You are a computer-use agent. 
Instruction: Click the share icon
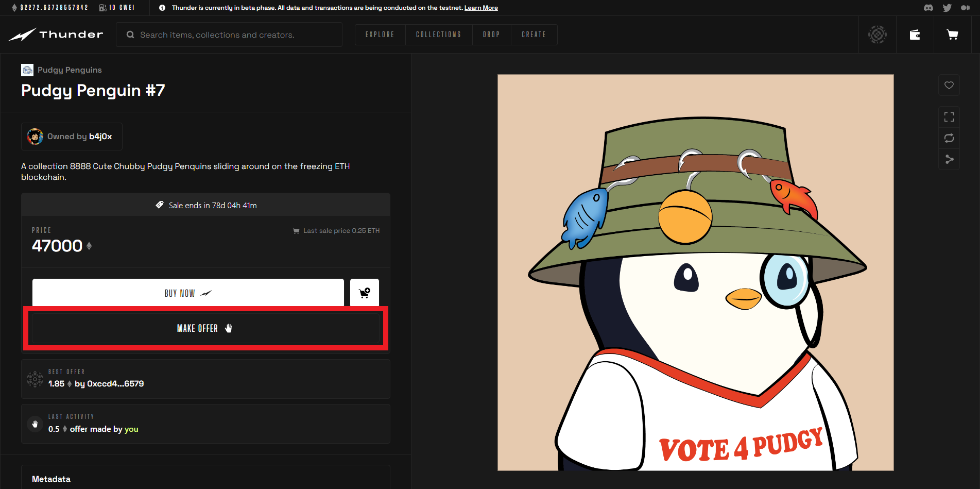[x=949, y=160]
